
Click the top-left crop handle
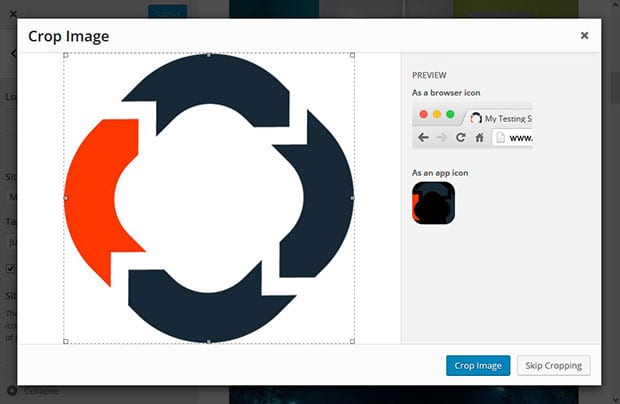(66, 55)
